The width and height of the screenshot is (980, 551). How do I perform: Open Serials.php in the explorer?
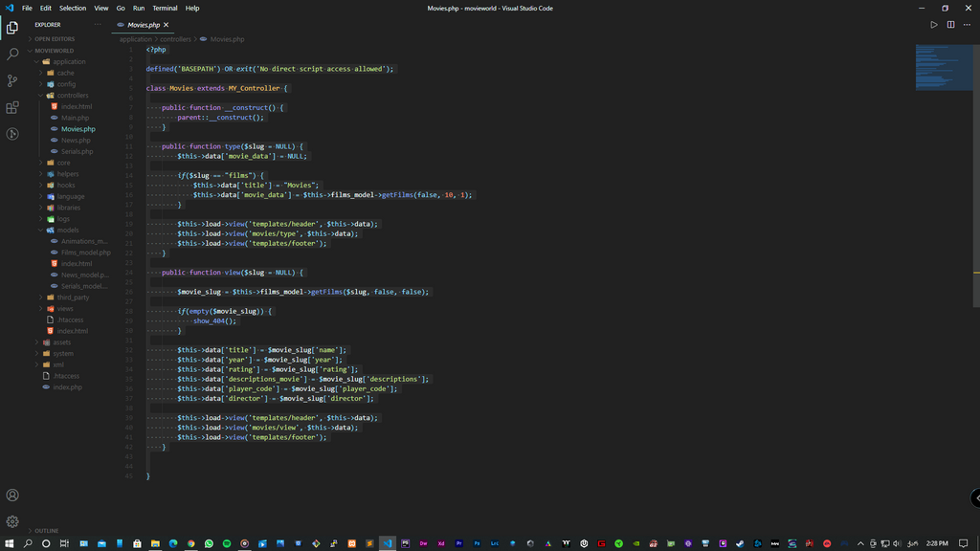click(77, 152)
